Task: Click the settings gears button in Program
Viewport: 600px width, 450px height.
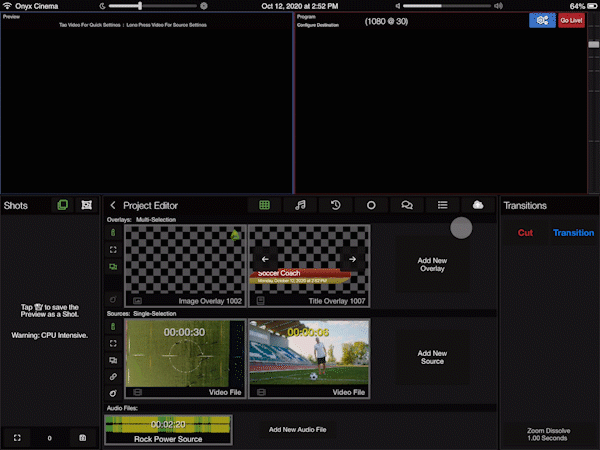Action: point(542,20)
